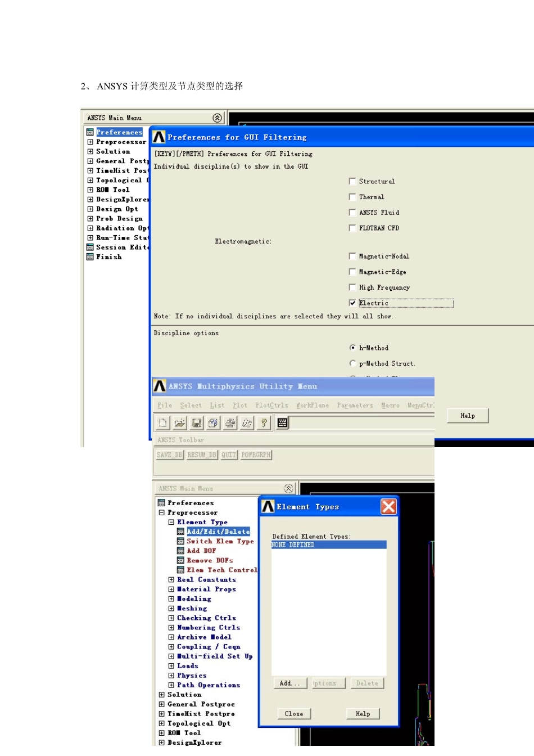Collapse the upper ANSYS Main Menu with round arrow icon
This screenshot has height=756, width=534.
pyautogui.click(x=217, y=118)
